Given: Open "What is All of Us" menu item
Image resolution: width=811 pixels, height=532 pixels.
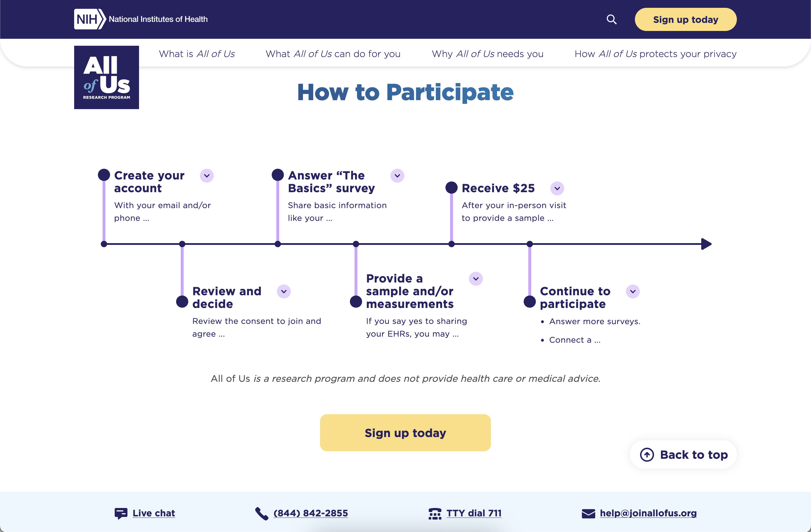Looking at the screenshot, I should point(197,54).
